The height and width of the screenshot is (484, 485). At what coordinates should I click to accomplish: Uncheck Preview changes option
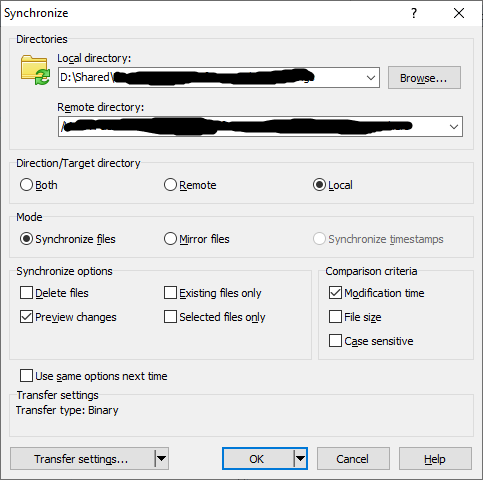(26, 317)
